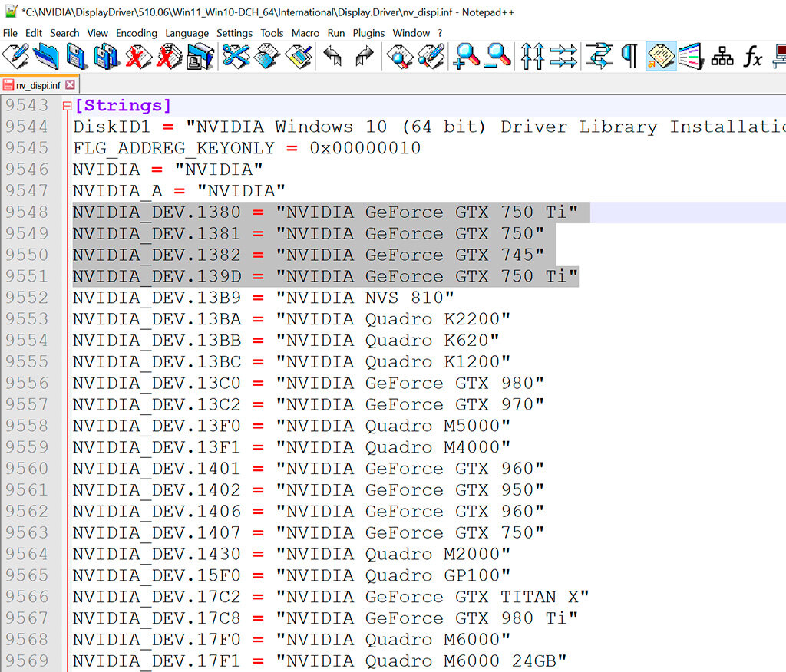Click the NVIDIA_DEV.1380 GTX 750 Ti line
This screenshot has width=786, height=672.
[325, 212]
